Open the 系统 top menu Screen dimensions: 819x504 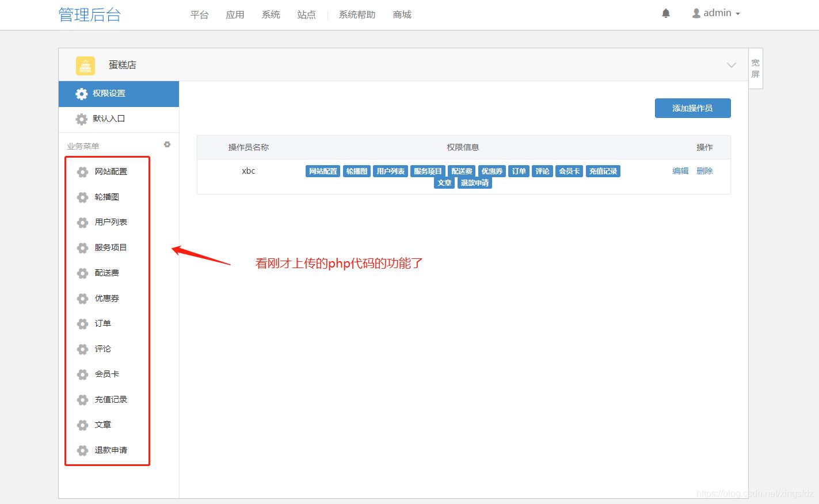(x=271, y=15)
